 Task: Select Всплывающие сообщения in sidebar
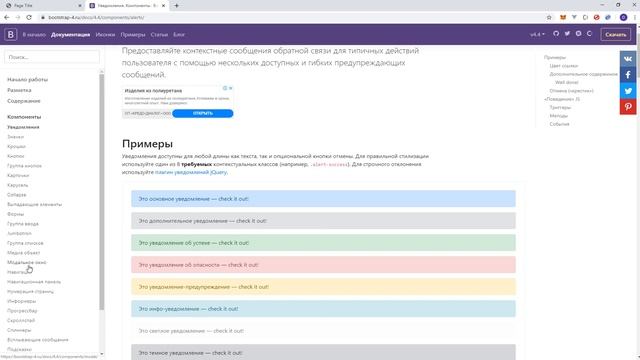38,340
